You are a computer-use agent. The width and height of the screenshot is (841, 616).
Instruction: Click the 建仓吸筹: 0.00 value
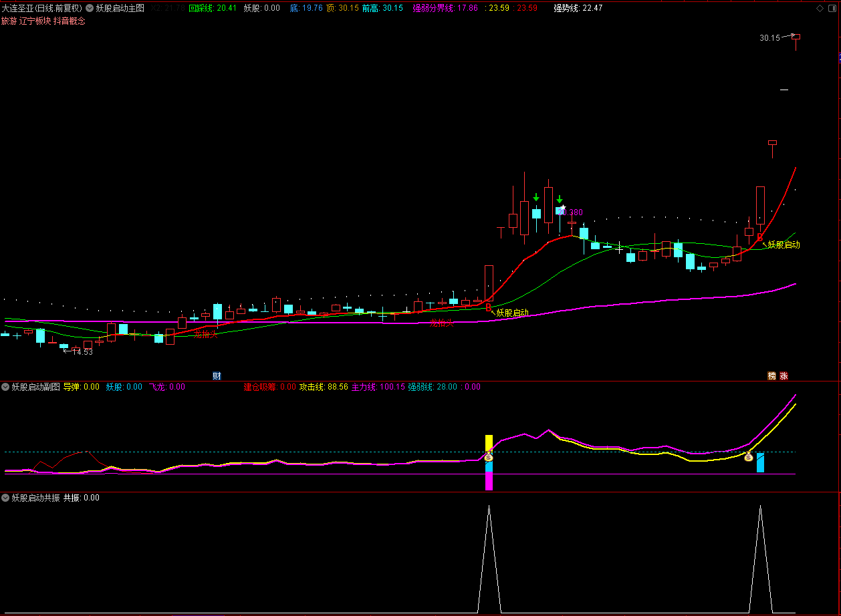coord(269,387)
